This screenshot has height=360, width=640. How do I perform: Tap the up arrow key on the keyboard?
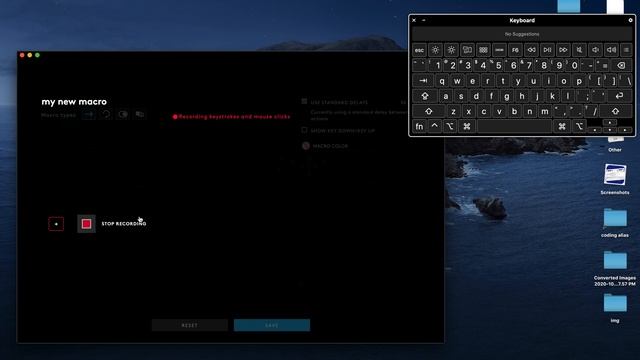click(x=610, y=122)
